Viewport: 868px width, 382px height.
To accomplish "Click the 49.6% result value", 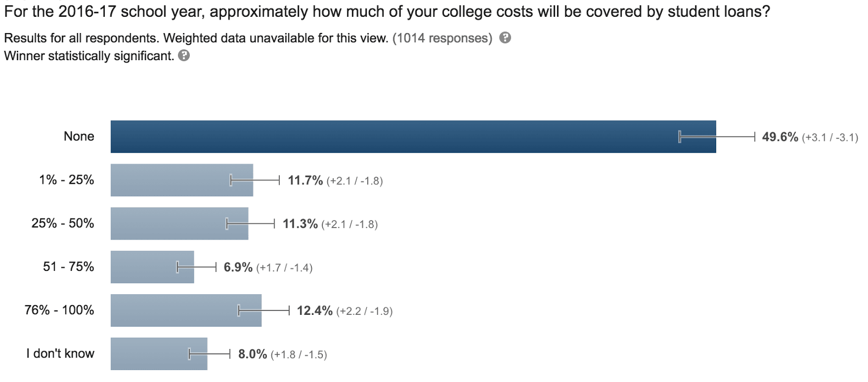I will tap(780, 137).
